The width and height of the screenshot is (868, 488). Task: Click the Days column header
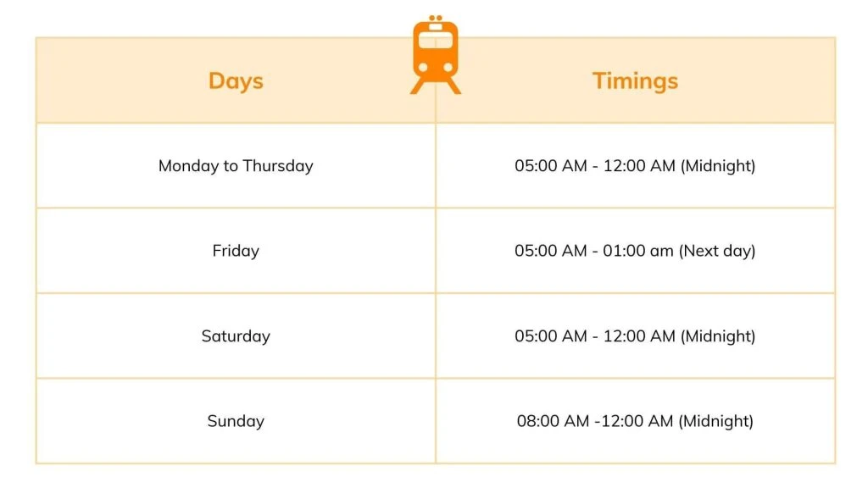click(x=236, y=81)
